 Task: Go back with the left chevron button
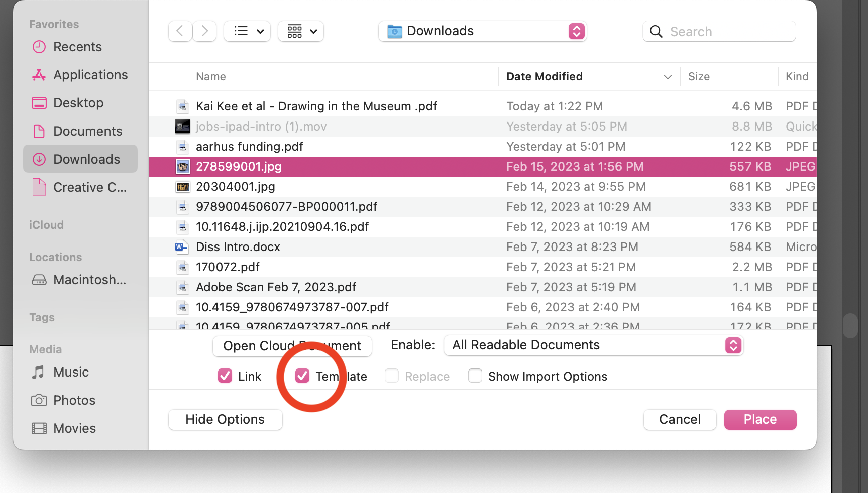pos(180,31)
